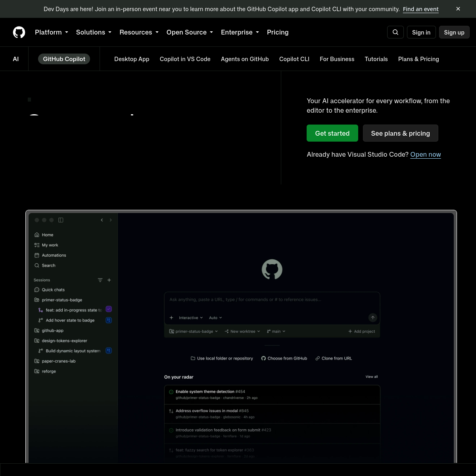Expand the Open Source menu
476x476 pixels.
pyautogui.click(x=190, y=32)
